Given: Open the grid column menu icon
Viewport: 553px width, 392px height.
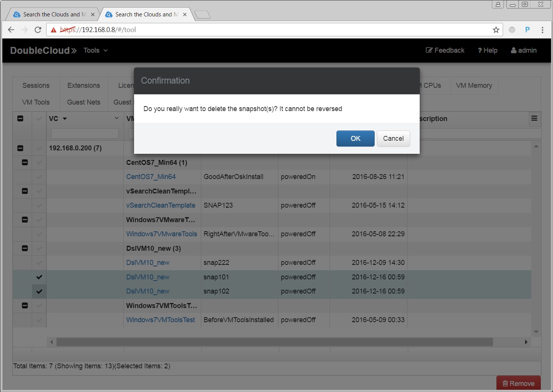Looking at the screenshot, I should click(x=534, y=118).
